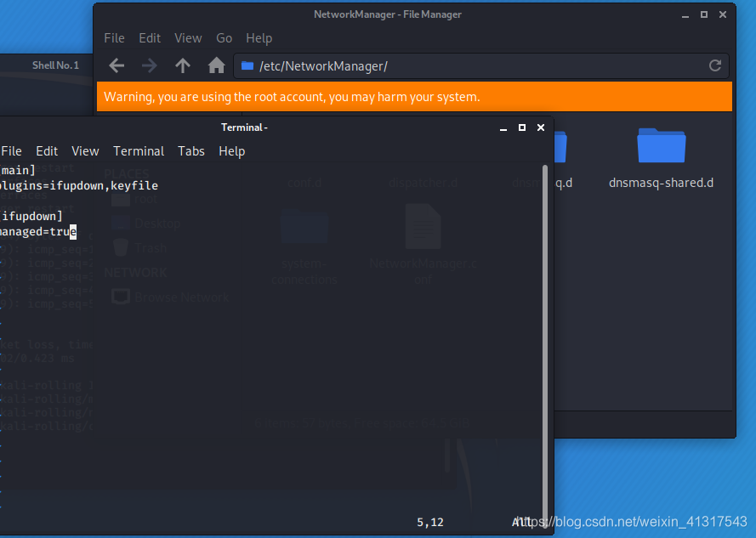Minimize the Terminal window
The height and width of the screenshot is (538, 756).
pyautogui.click(x=503, y=127)
